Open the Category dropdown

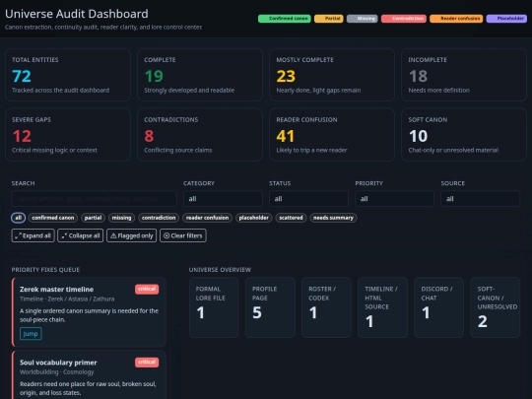(x=223, y=198)
